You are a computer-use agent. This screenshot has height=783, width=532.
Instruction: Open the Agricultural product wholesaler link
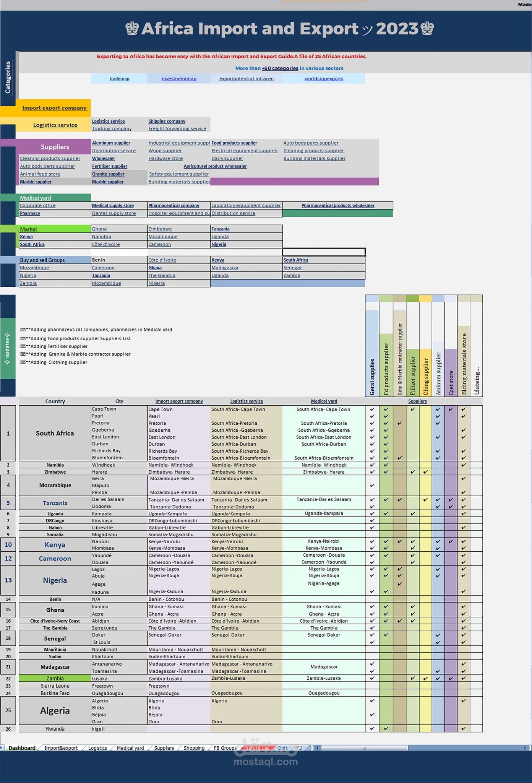tap(215, 166)
